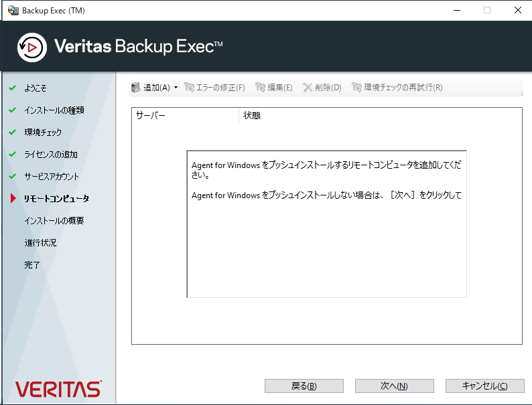Click the Veritas Backup Exec header title
The width and height of the screenshot is (532, 405).
(139, 46)
